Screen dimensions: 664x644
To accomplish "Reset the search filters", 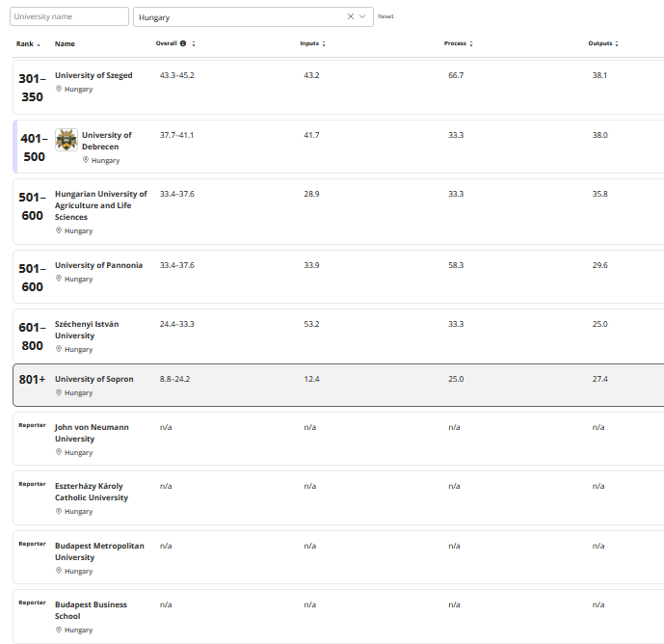I will coord(385,16).
